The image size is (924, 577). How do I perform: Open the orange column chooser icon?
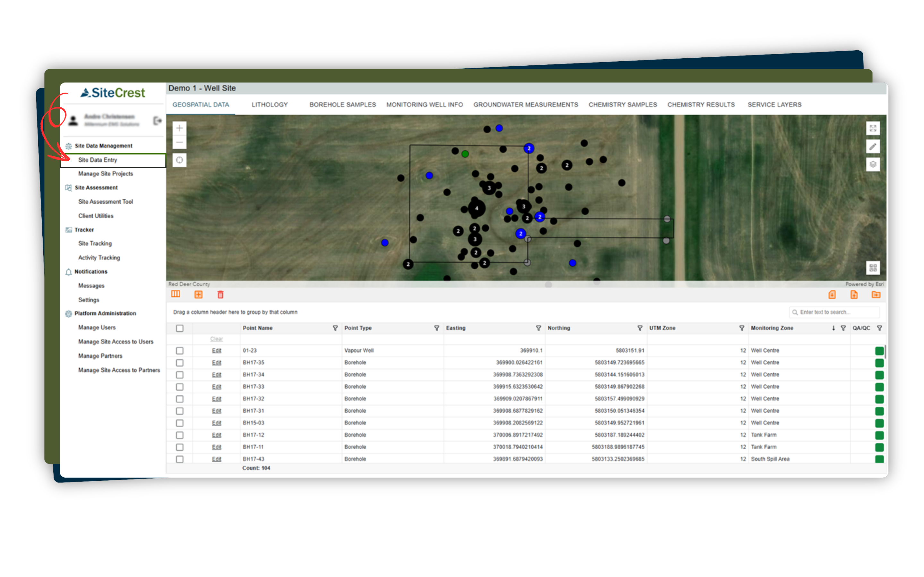click(x=175, y=294)
